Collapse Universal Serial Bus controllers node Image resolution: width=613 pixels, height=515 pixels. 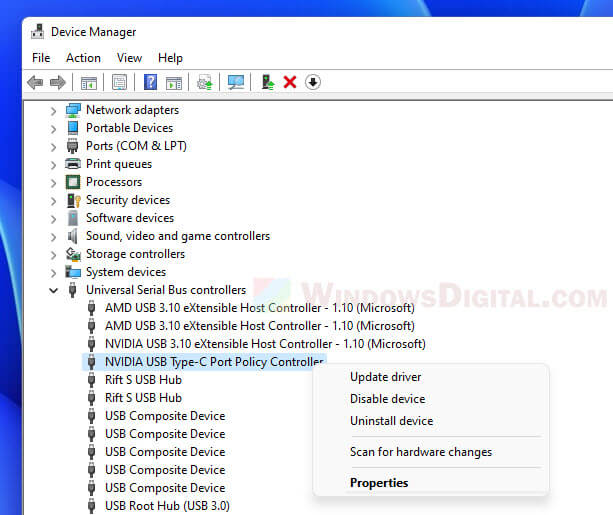coord(54,291)
